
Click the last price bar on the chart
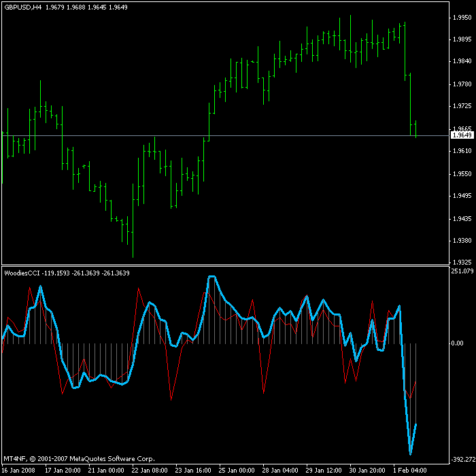pyautogui.click(x=415, y=129)
